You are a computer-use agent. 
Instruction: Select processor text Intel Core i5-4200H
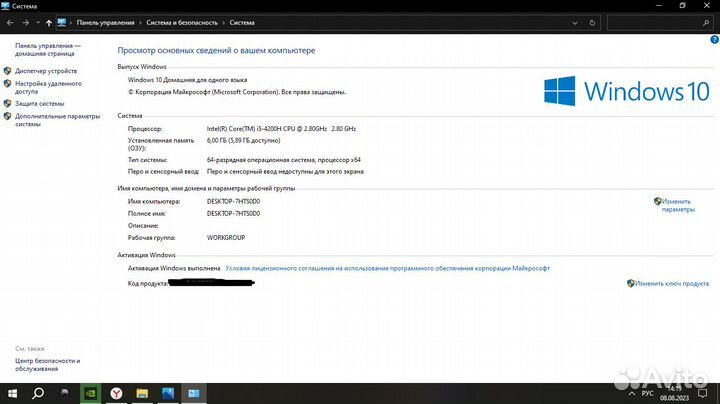point(281,129)
